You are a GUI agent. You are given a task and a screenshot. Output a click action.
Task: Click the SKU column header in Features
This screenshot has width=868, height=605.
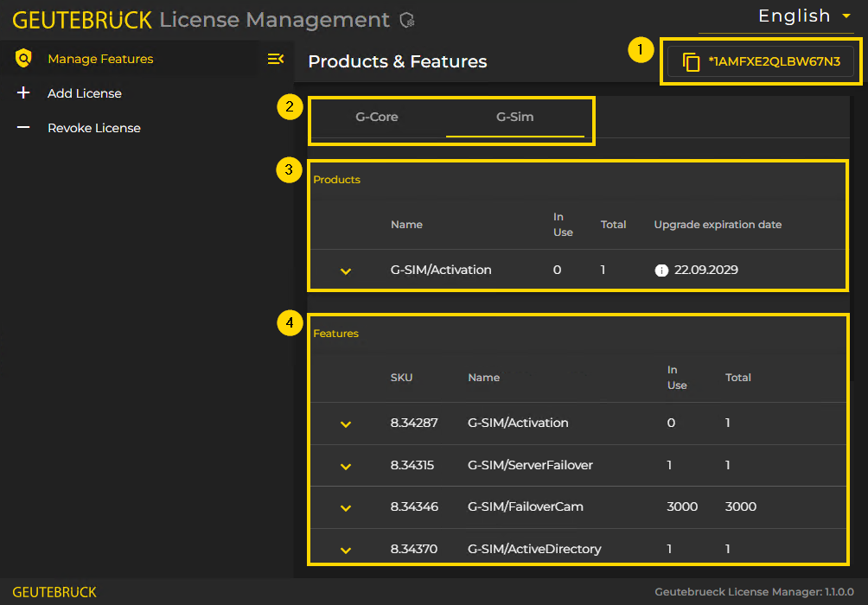click(401, 377)
